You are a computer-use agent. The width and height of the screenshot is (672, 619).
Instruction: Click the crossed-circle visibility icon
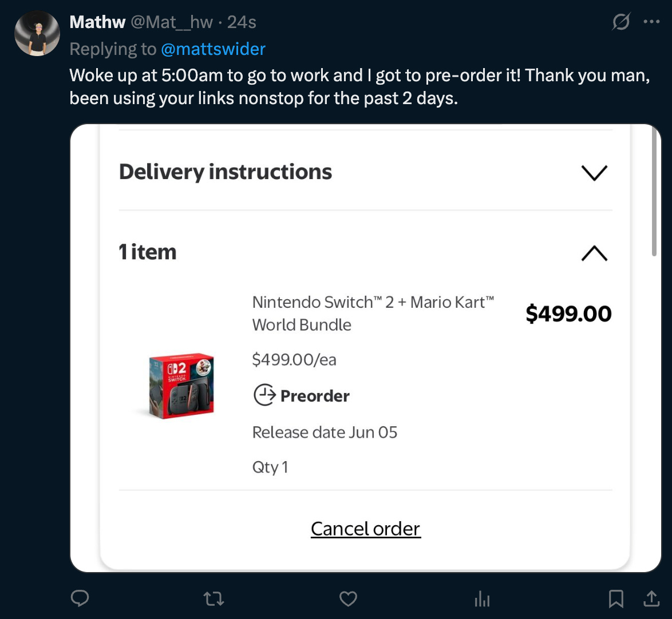click(620, 21)
